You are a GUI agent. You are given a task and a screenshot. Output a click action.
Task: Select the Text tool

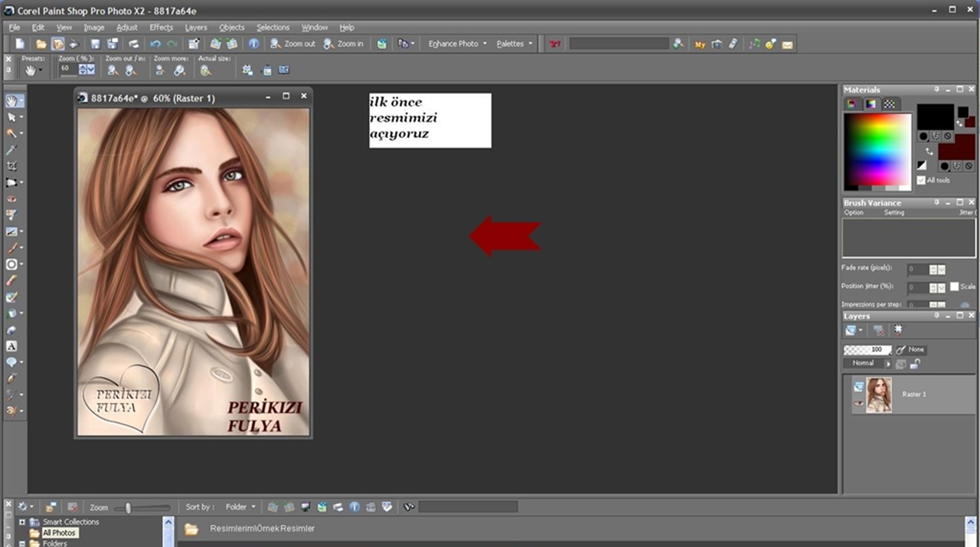point(11,346)
